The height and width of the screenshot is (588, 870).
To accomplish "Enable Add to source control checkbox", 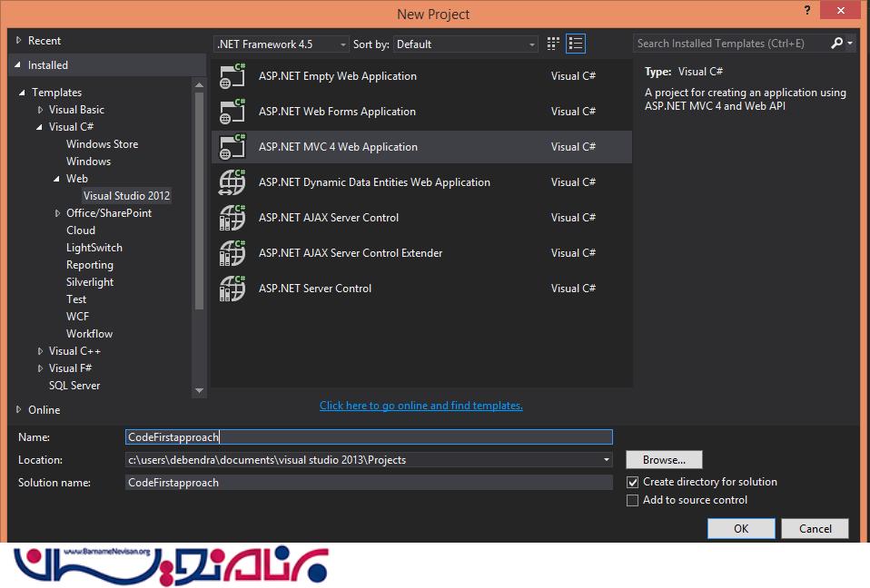I will (x=633, y=500).
